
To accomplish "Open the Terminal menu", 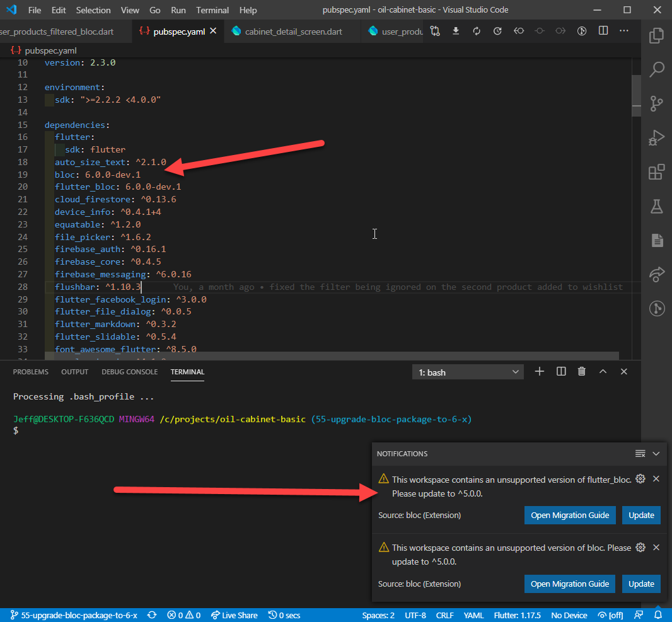I will coord(212,10).
